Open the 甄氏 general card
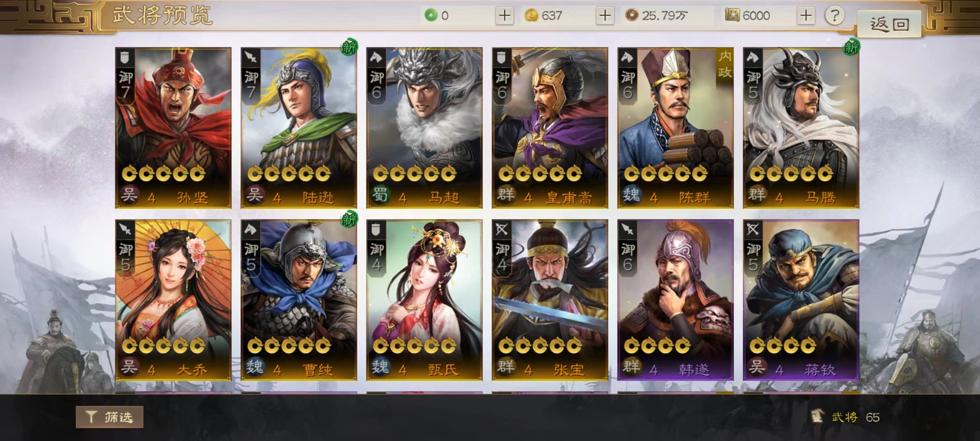The width and height of the screenshot is (980, 441). click(x=424, y=300)
